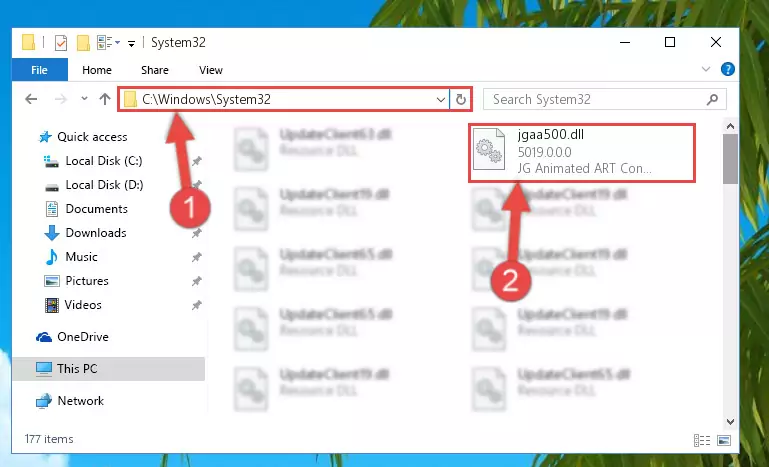The height and width of the screenshot is (467, 769).
Task: Go forward with the Forward arrow
Action: [60, 99]
